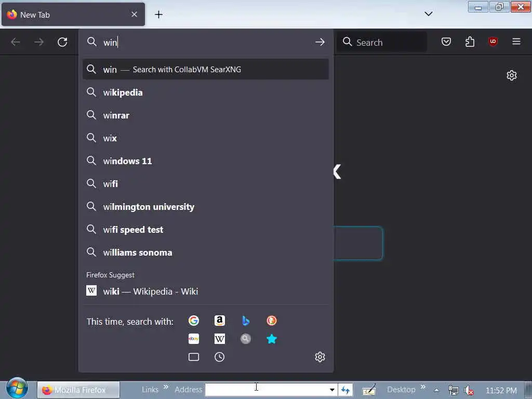Expand the list all tabs chevron
The width and height of the screenshot is (532, 399).
(x=429, y=14)
